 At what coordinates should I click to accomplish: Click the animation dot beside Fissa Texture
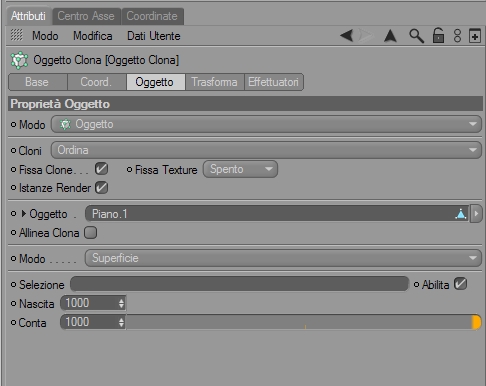click(129, 170)
